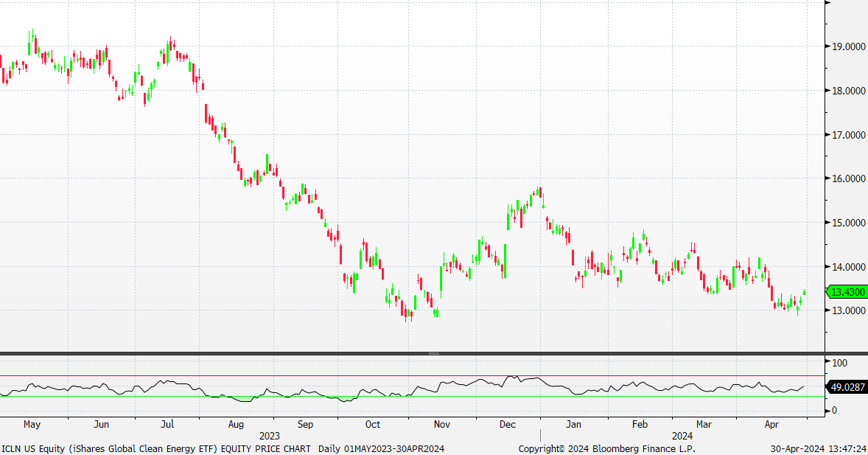The width and height of the screenshot is (868, 455).
Task: Click the 30-Apr-2024 13:47:24 timestamp
Action: point(818,449)
